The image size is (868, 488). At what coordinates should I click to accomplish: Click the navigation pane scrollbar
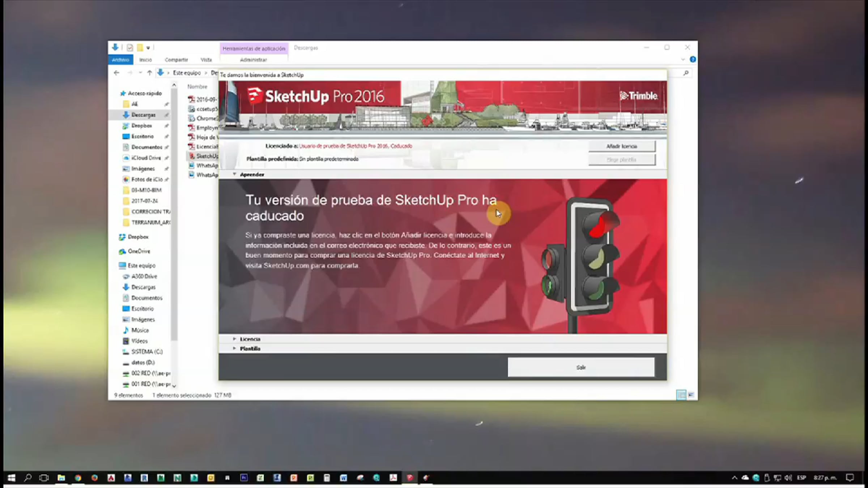174,217
